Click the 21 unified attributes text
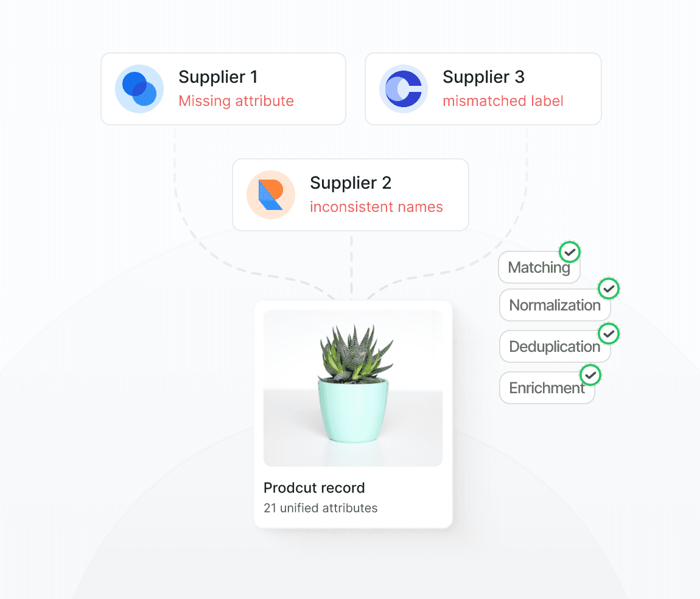Viewport: 700px width, 599px height. point(321,508)
